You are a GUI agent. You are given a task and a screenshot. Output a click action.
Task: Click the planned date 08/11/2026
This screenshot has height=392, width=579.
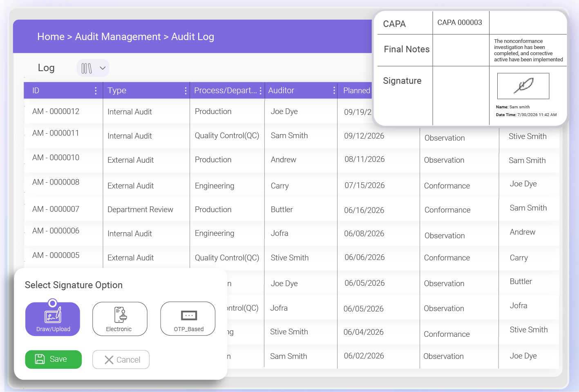click(x=364, y=159)
